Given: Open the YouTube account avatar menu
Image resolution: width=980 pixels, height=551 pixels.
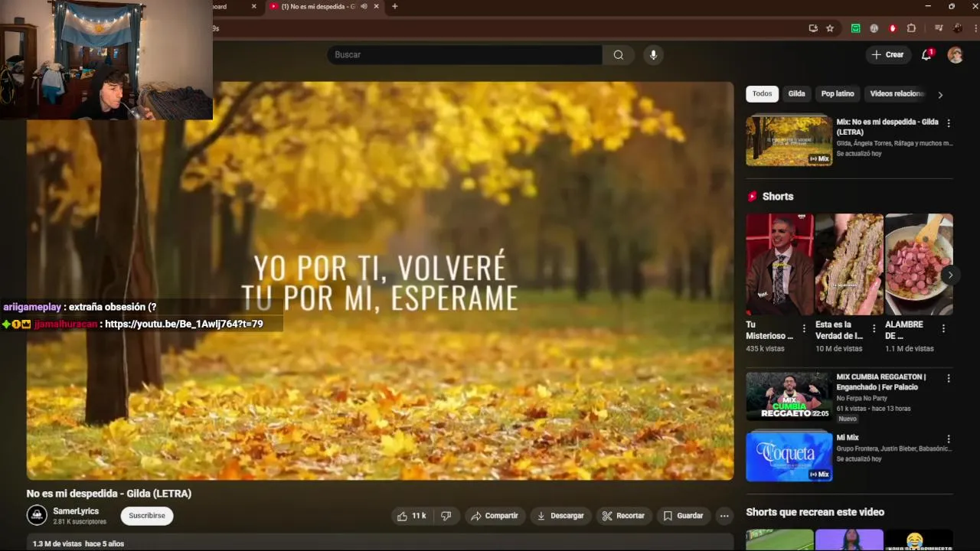Looking at the screenshot, I should tap(955, 54).
